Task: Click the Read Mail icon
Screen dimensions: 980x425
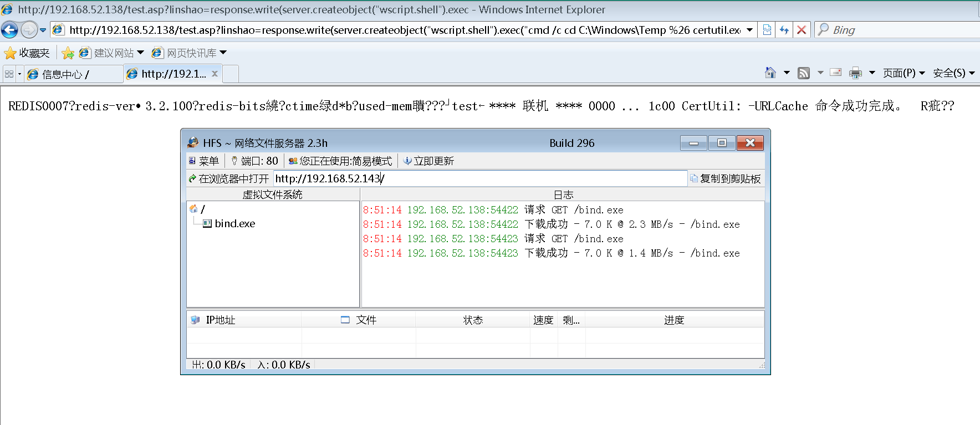Action: tap(836, 73)
